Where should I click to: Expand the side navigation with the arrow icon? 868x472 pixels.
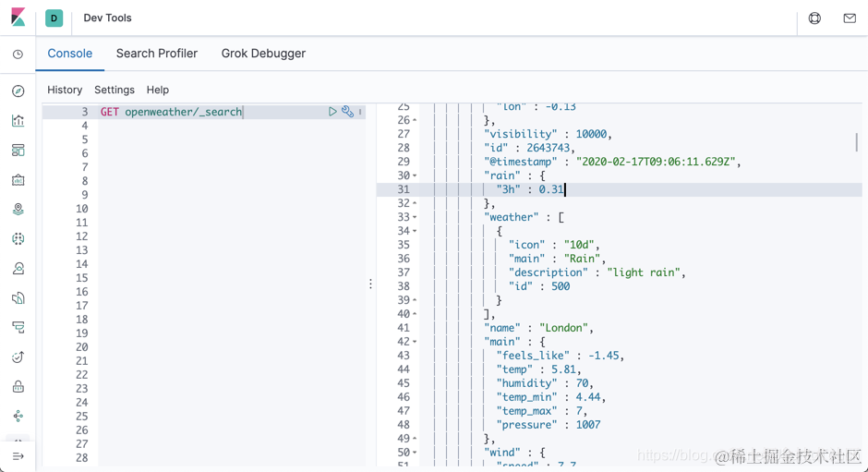point(18,456)
